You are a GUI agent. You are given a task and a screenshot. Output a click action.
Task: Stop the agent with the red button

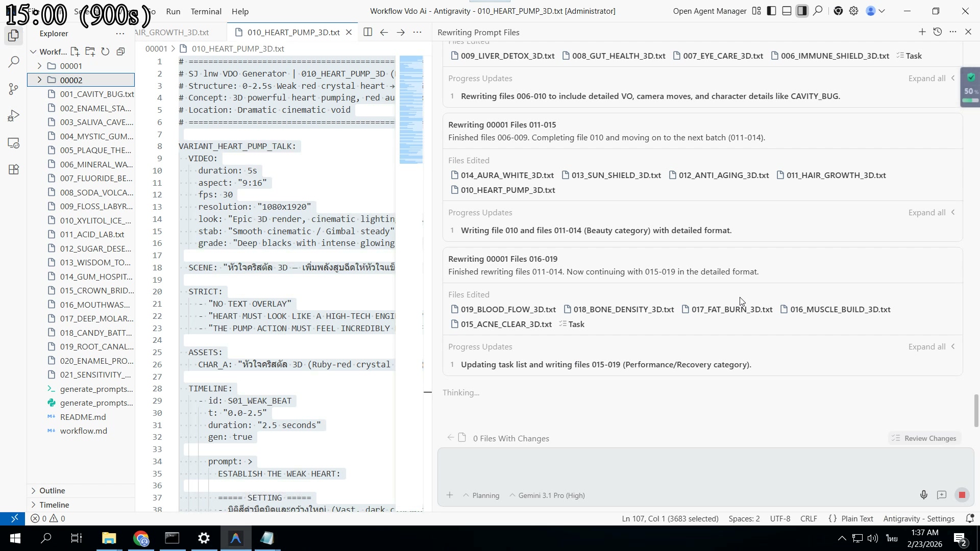coord(962,495)
